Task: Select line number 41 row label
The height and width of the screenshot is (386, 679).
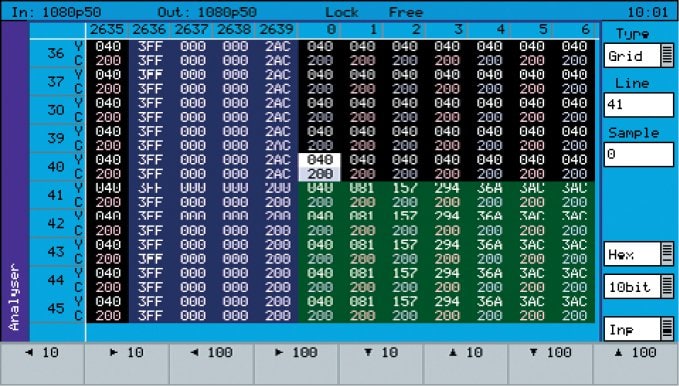Action: (56, 195)
